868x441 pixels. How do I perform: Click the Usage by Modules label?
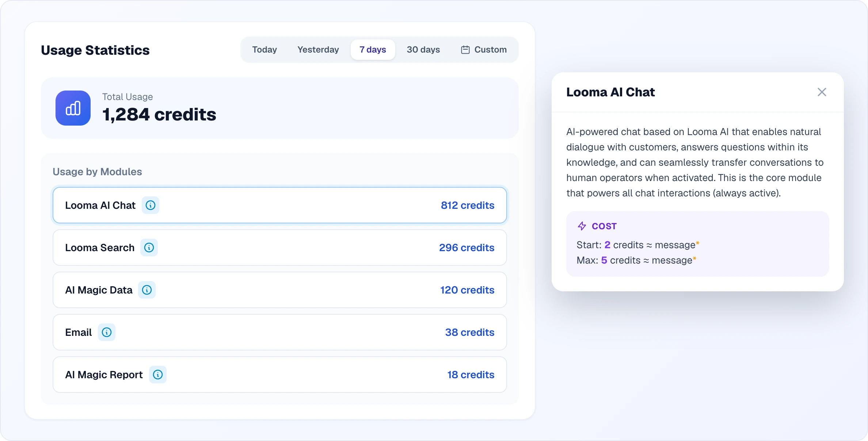tap(97, 172)
